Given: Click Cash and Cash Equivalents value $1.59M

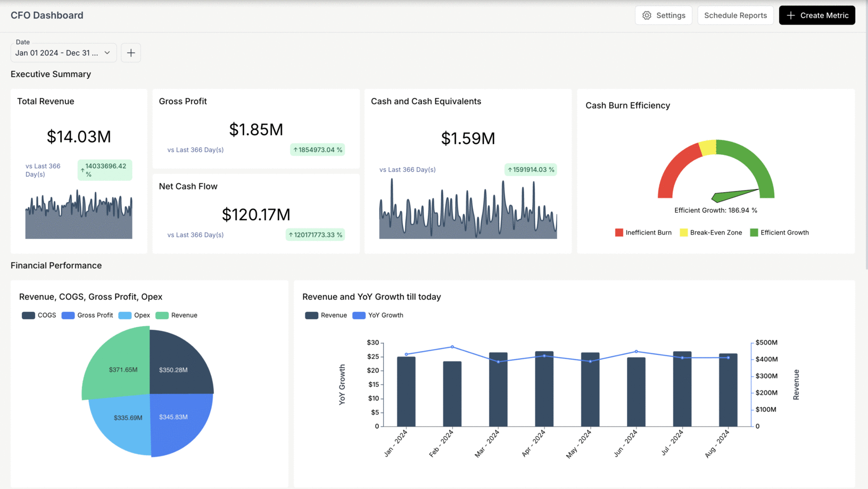Looking at the screenshot, I should (468, 138).
